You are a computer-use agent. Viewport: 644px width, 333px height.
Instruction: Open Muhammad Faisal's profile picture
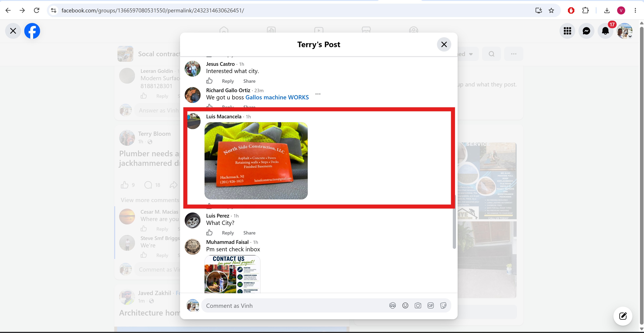point(192,247)
